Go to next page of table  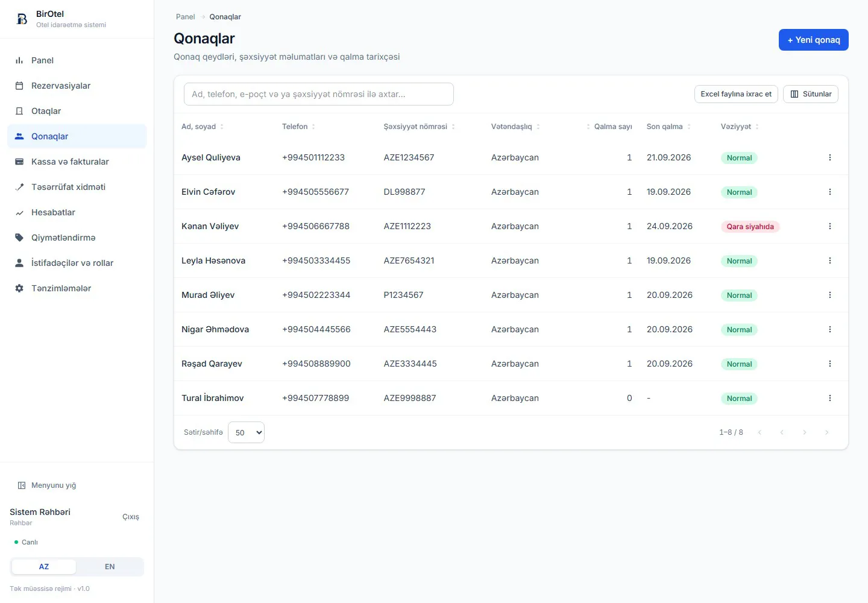click(804, 432)
